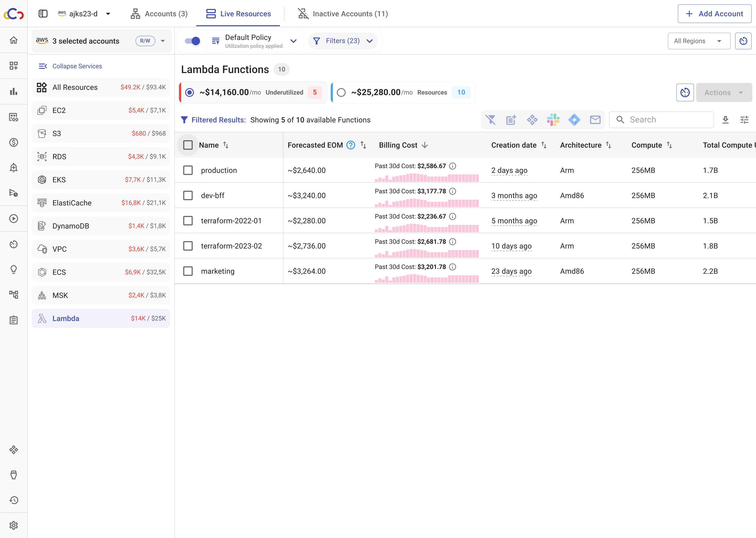This screenshot has height=538, width=756.
Task: Open the play circle sidebar icon
Action: click(14, 219)
